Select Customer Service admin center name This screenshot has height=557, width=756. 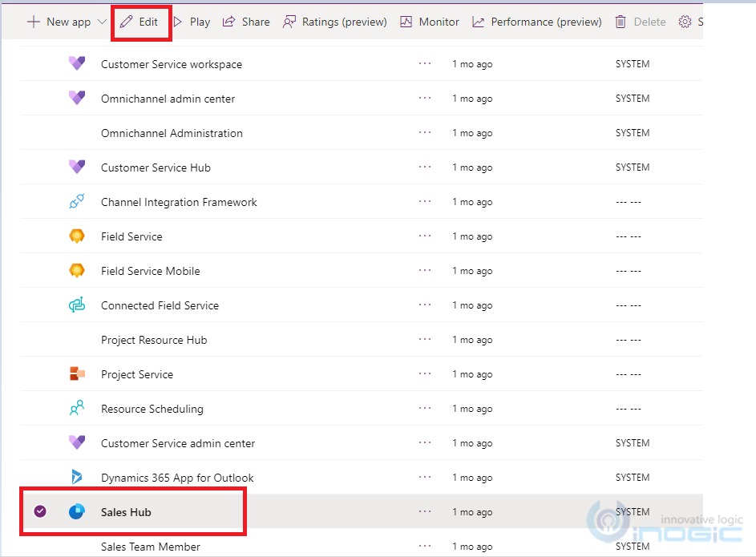pos(178,443)
